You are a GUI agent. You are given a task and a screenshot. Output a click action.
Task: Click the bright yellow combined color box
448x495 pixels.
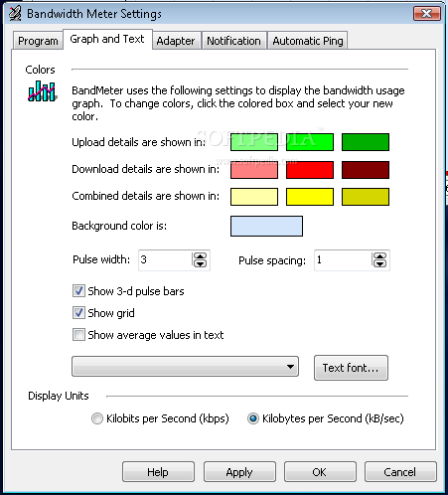click(x=310, y=197)
